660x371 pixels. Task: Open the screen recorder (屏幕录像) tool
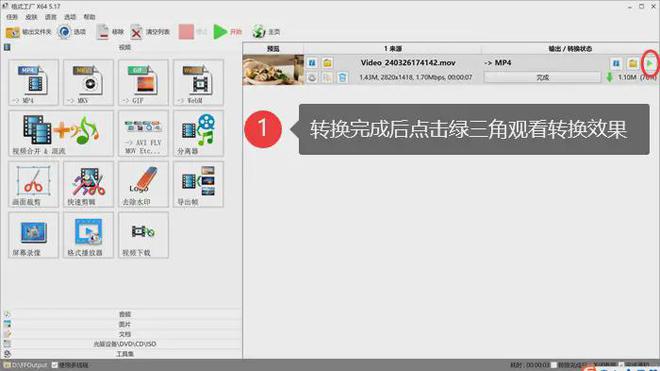33,235
